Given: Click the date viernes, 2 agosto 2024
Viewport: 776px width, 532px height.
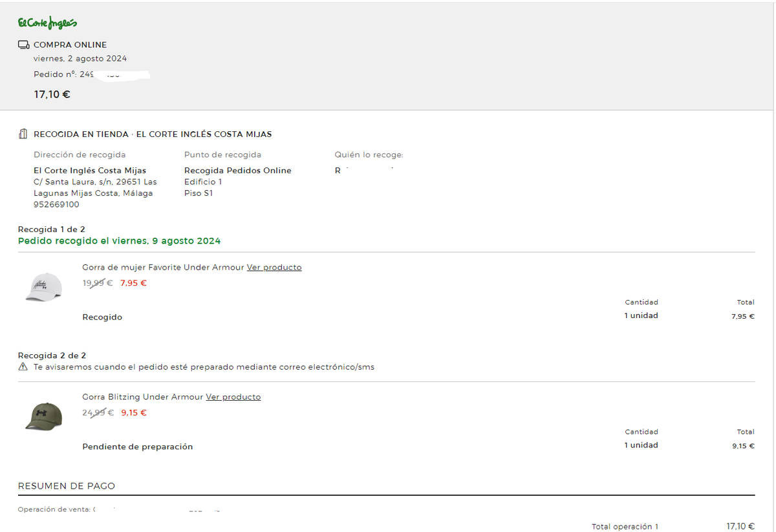Looking at the screenshot, I should pyautogui.click(x=80, y=59).
